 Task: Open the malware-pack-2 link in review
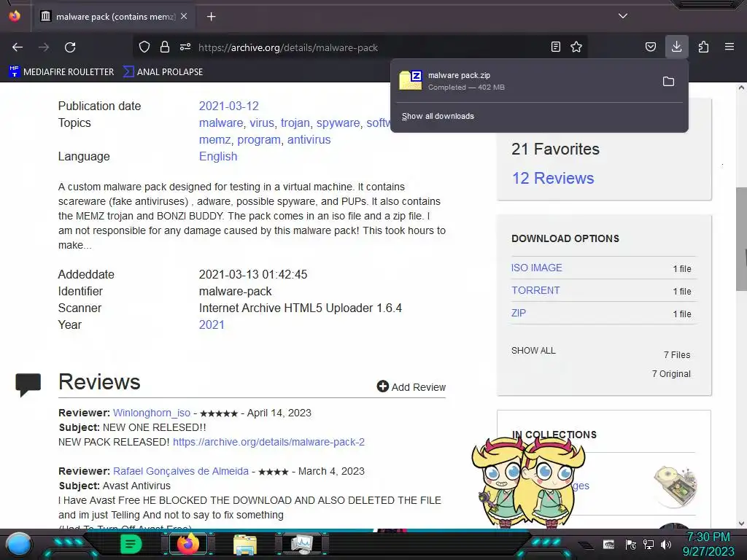coord(268,442)
